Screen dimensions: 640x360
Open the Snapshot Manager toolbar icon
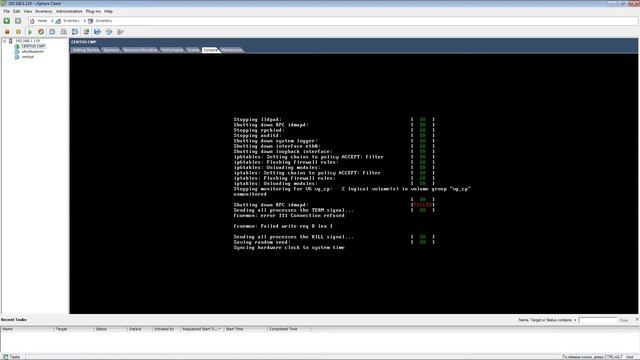pyautogui.click(x=75, y=32)
